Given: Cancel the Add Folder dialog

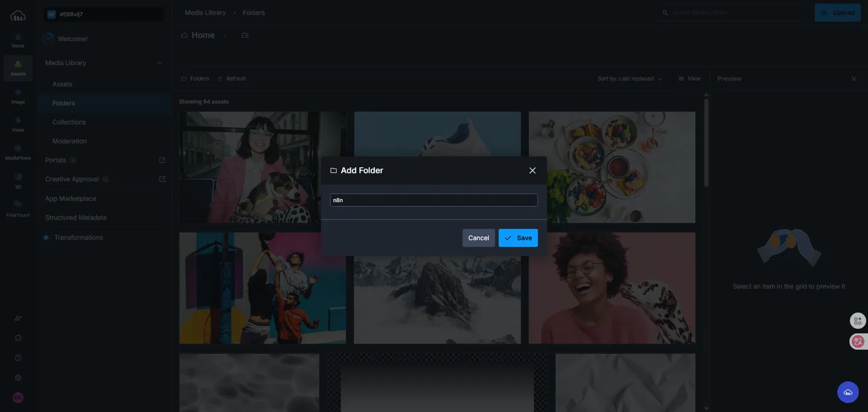Looking at the screenshot, I should 479,238.
